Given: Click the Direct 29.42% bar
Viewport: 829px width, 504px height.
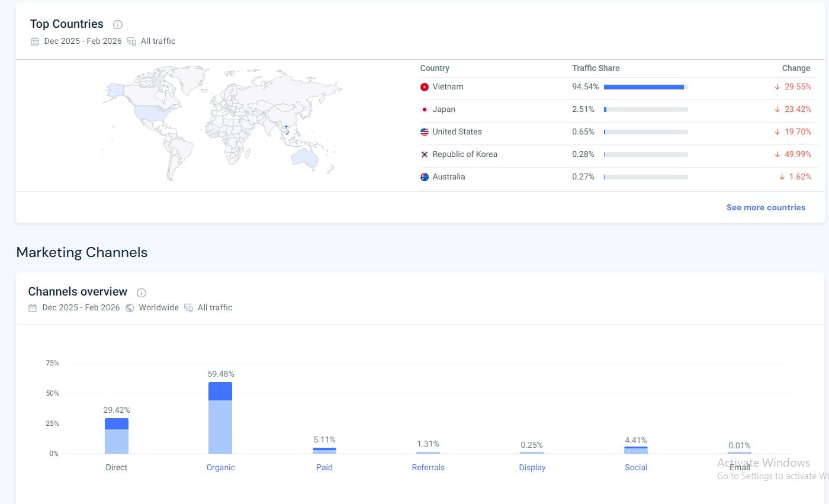Looking at the screenshot, I should click(117, 436).
